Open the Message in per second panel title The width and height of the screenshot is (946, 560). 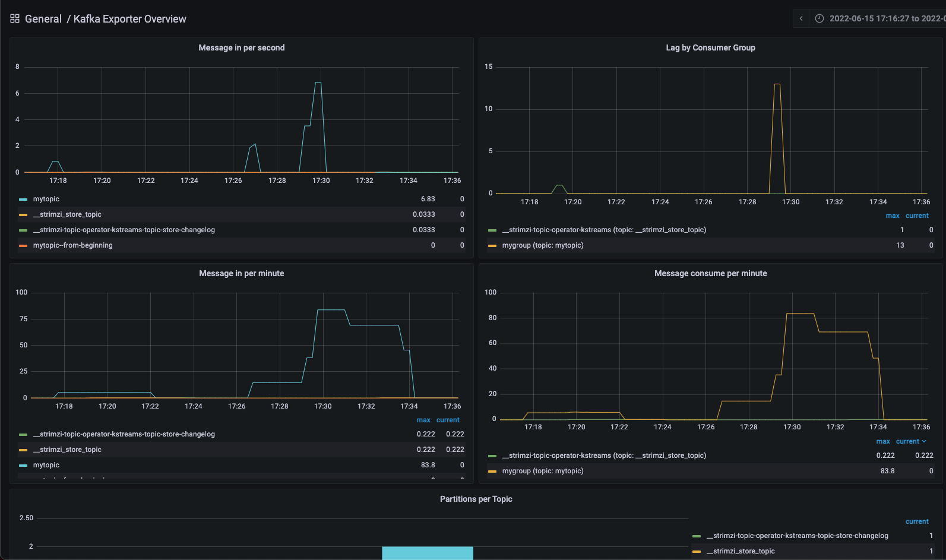tap(242, 48)
